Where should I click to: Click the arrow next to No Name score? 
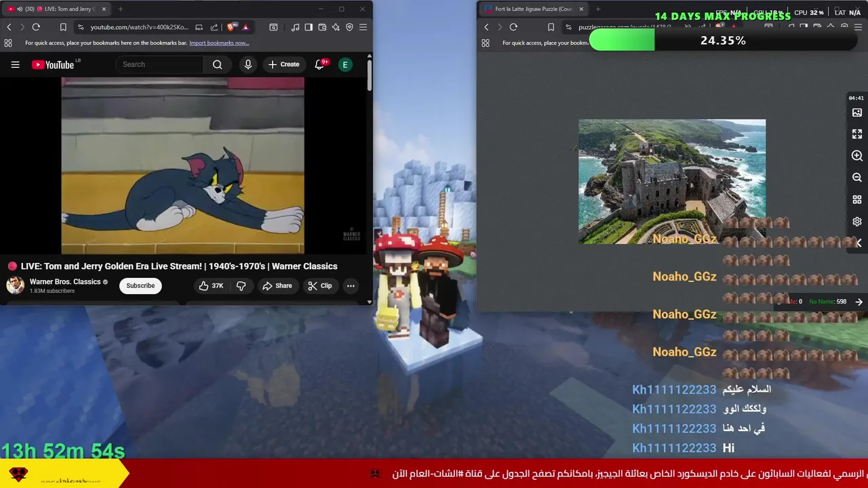[859, 302]
